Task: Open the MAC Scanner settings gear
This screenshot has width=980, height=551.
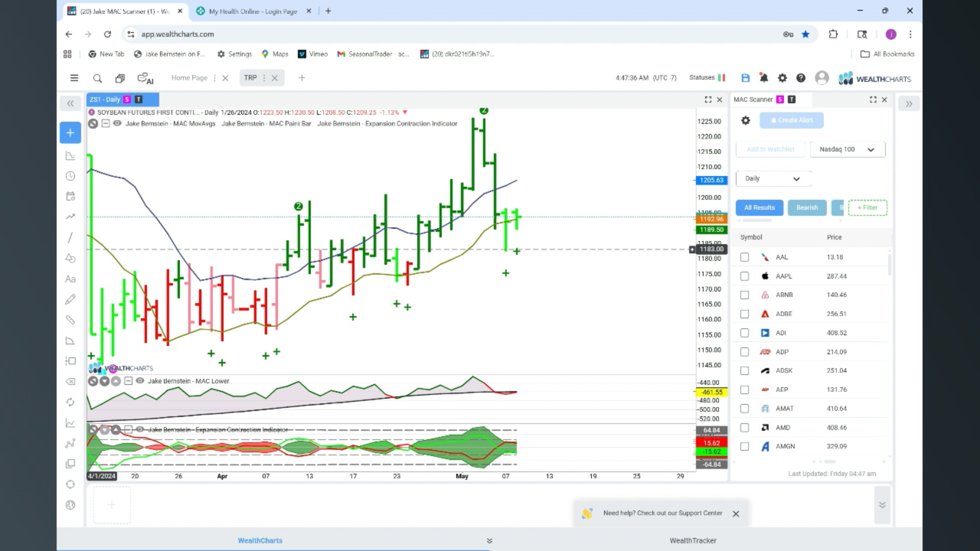Action: 746,120
